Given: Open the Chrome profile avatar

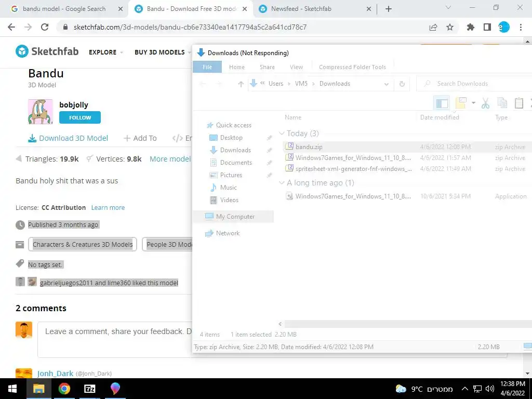Looking at the screenshot, I should click(504, 27).
